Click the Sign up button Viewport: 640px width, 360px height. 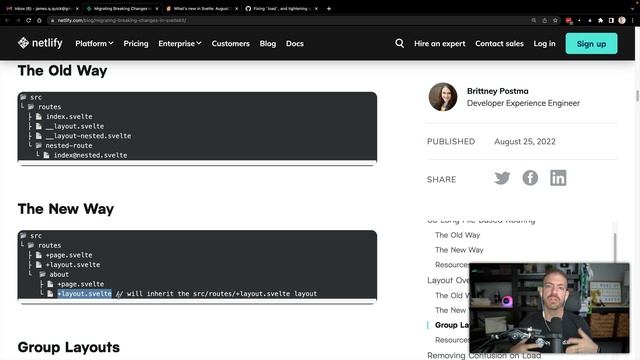coord(591,43)
